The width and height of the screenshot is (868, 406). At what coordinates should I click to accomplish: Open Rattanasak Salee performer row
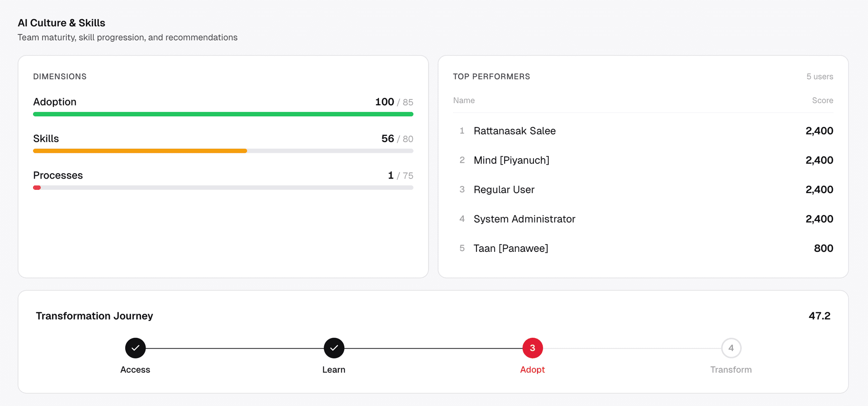[643, 131]
